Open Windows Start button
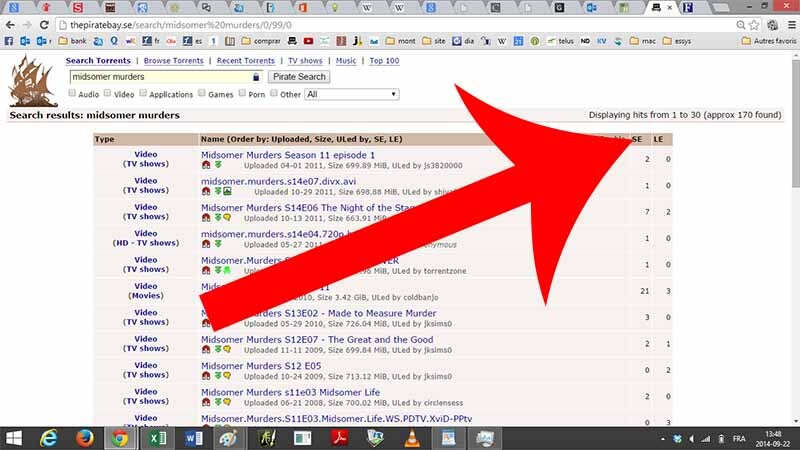Screen dimensions: 800x450 pos(14,439)
